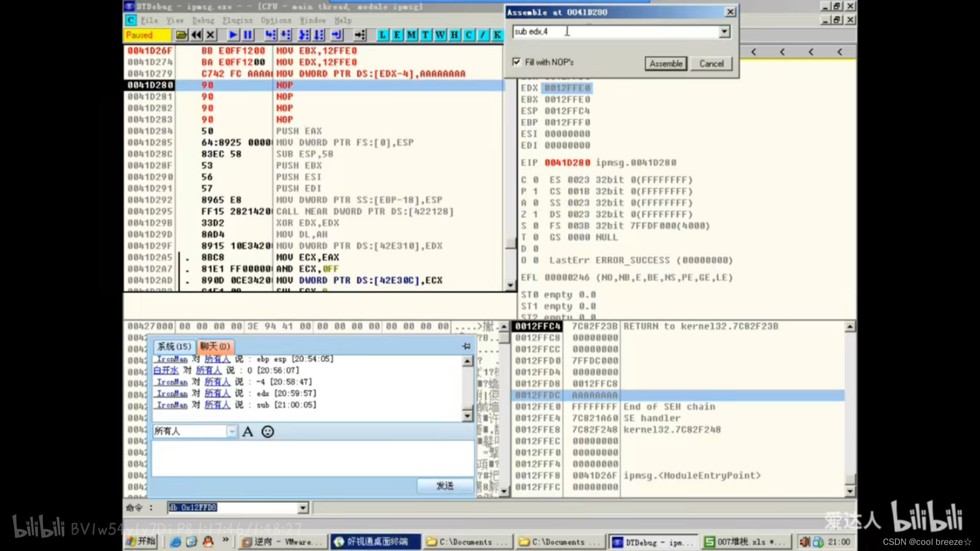Image resolution: width=980 pixels, height=551 pixels.
Task: Toggle Fill with NOP's checkbox
Action: point(517,62)
